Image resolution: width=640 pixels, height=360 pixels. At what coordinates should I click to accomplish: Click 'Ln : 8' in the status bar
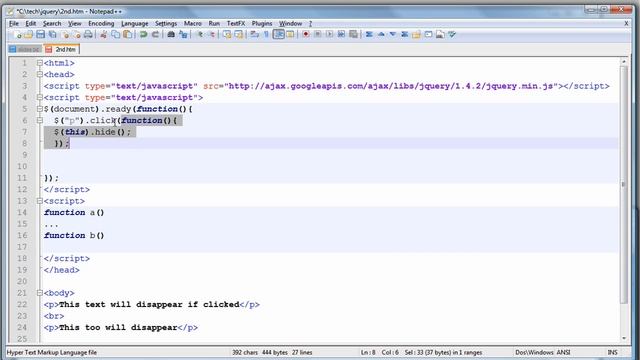click(368, 352)
